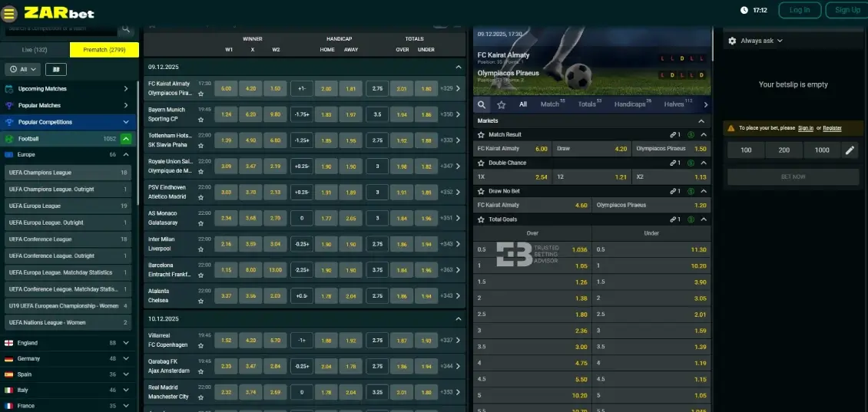Open the Handicaps markets tab
Screen dimensions: 868x412
(633, 104)
